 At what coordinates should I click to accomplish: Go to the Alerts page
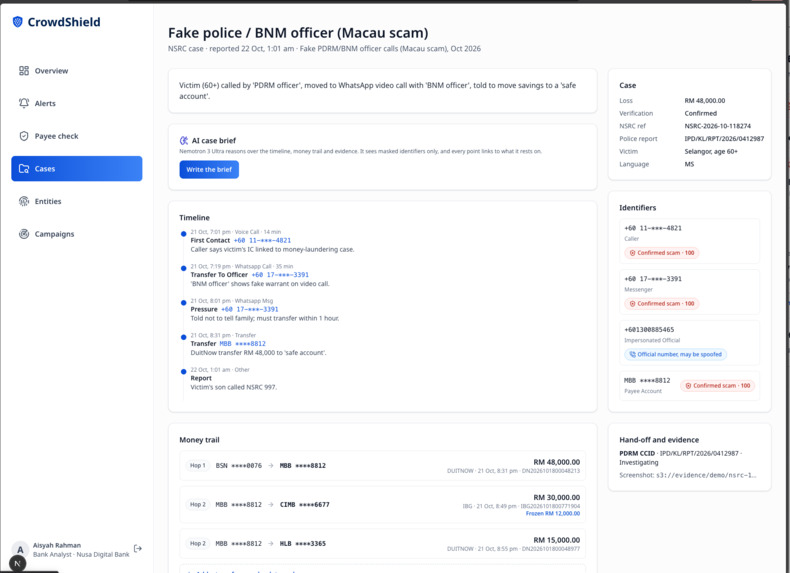pos(77,103)
